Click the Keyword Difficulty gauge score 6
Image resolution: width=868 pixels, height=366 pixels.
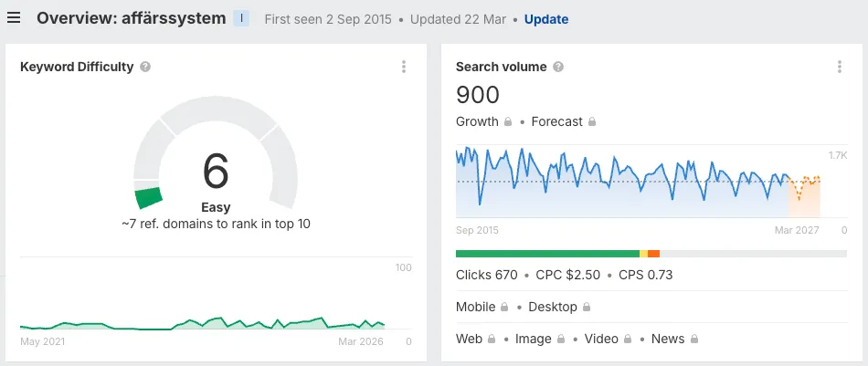(216, 171)
